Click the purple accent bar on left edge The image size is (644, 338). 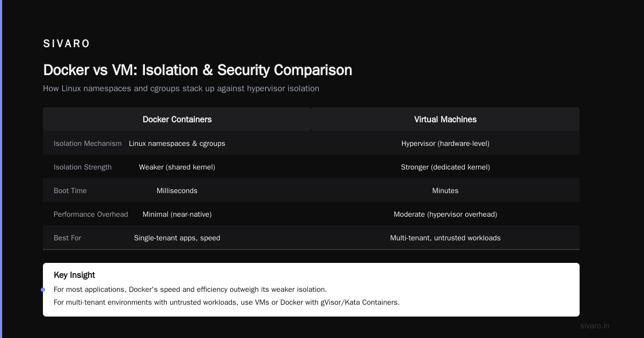[x=1, y=169]
